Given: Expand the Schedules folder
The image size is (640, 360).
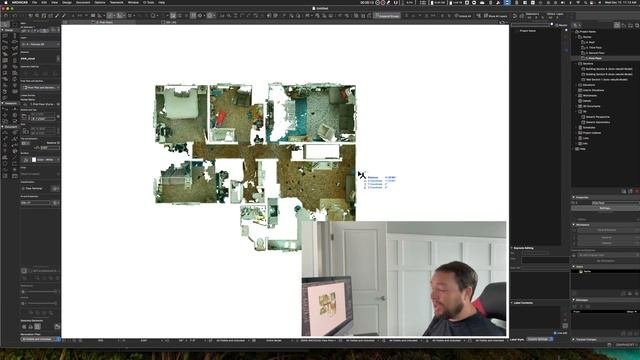Looking at the screenshot, I should pyautogui.click(x=576, y=127).
